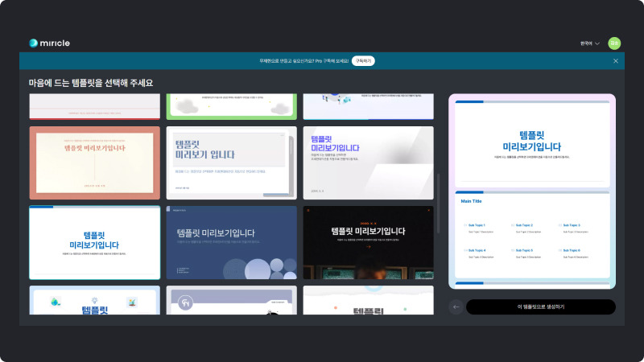The image size is (644, 362).
Task: Open the 한국어 language dropdown
Action: 590,43
